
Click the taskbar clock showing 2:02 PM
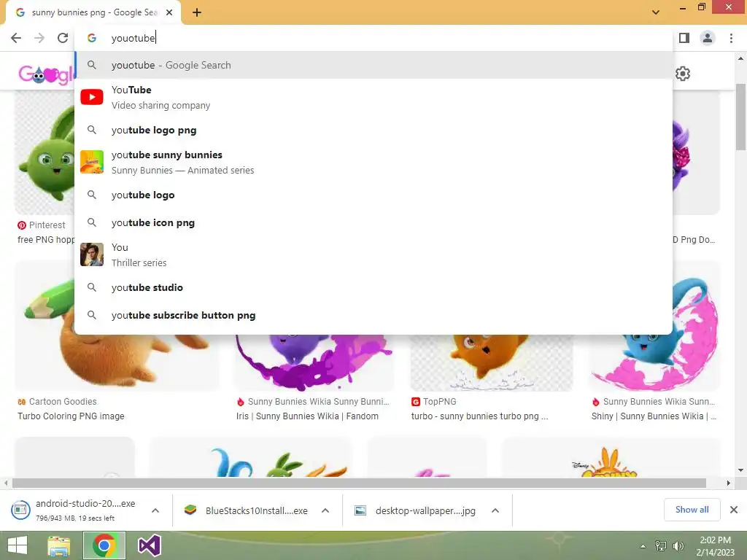pyautogui.click(x=715, y=545)
